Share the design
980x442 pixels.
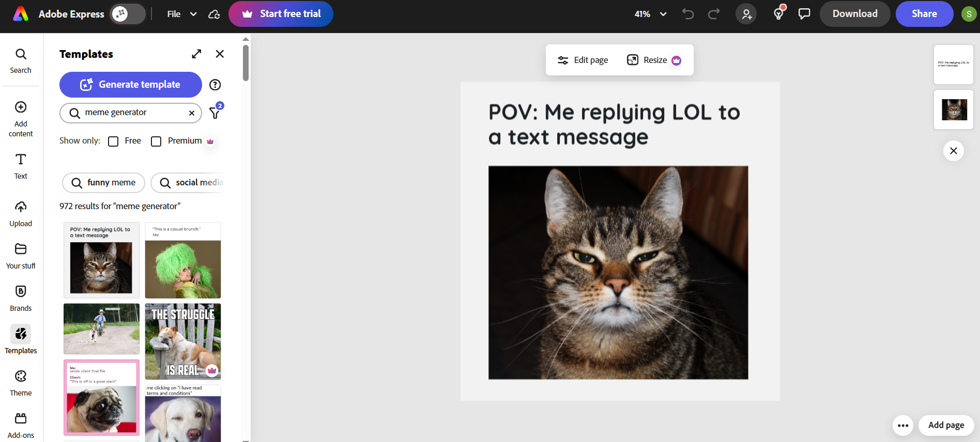pos(924,14)
